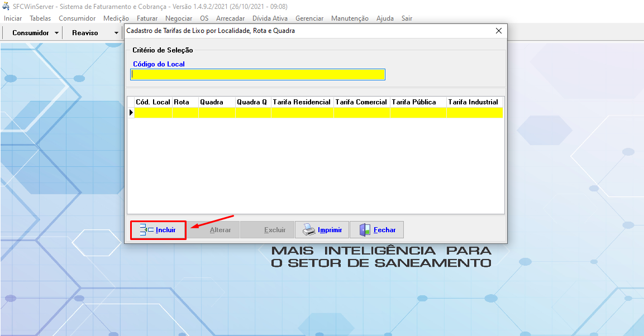This screenshot has width=644, height=336.
Task: Click the Incluir button icon
Action: pyautogui.click(x=146, y=230)
